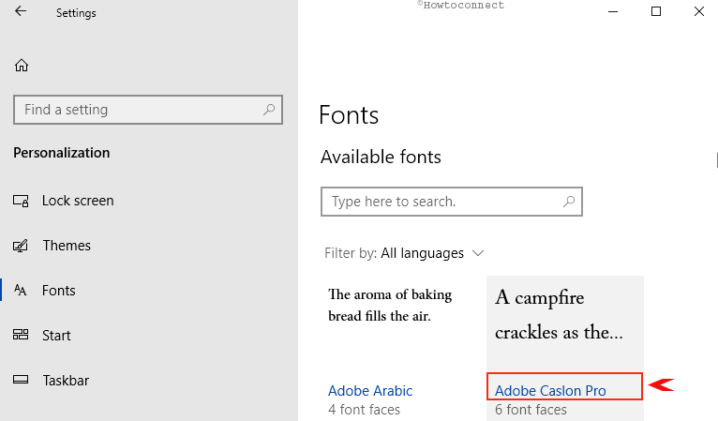The width and height of the screenshot is (718, 421).
Task: Click the '6 font faces' text
Action: click(531, 410)
